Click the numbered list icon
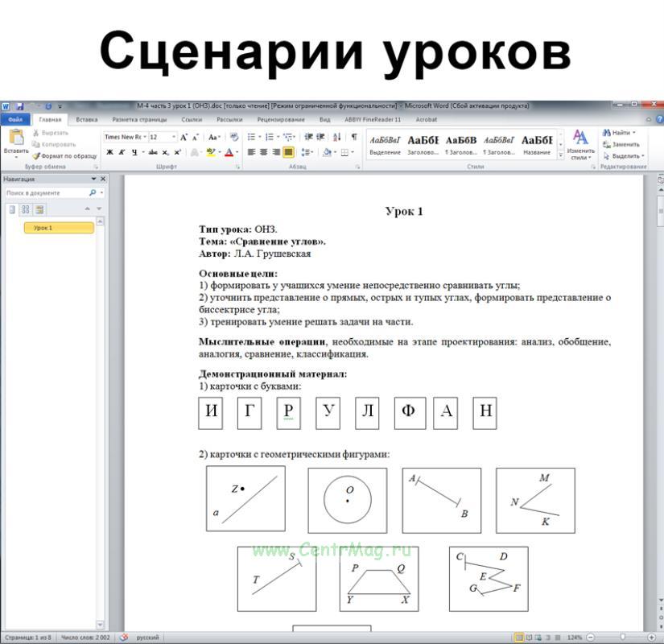664x644 pixels. coord(270,137)
